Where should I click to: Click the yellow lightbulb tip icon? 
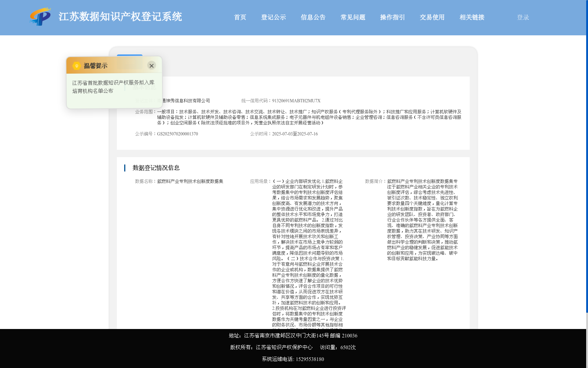click(x=76, y=66)
